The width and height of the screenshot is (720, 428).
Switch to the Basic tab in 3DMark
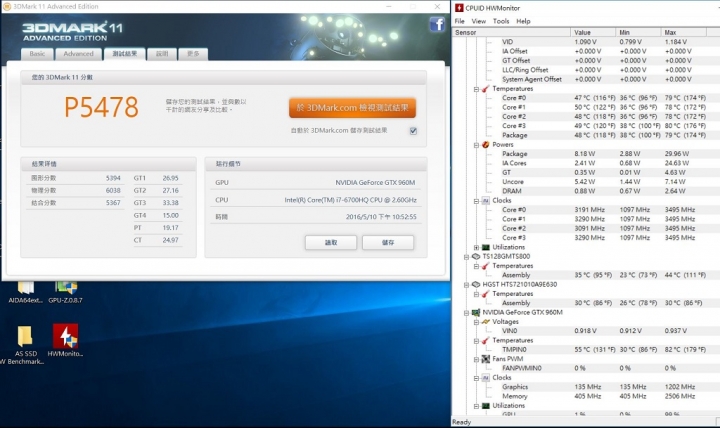click(x=37, y=54)
